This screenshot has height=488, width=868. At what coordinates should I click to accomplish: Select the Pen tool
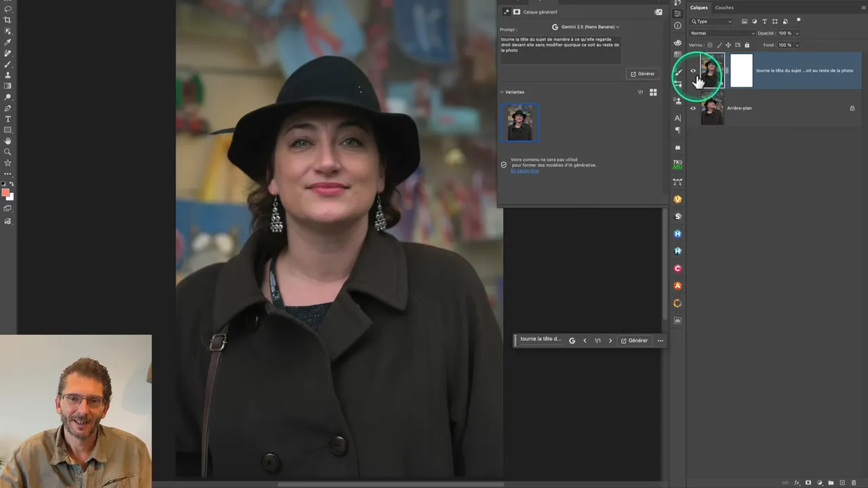(8, 108)
